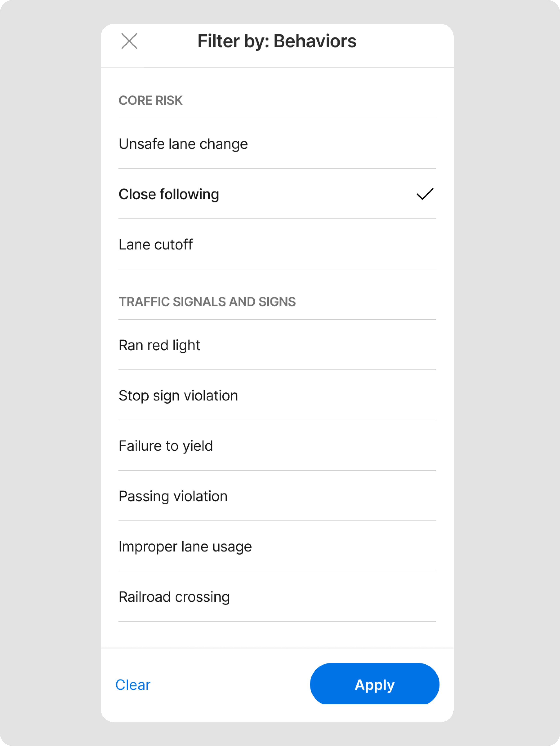Close the Filter by Behaviors dialog
560x746 pixels.
pos(129,41)
